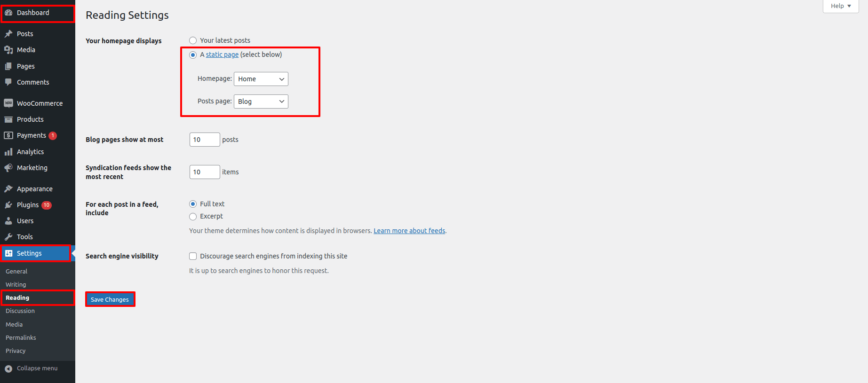Click the WooCommerce logo icon
The width and height of the screenshot is (868, 383).
pos(8,103)
